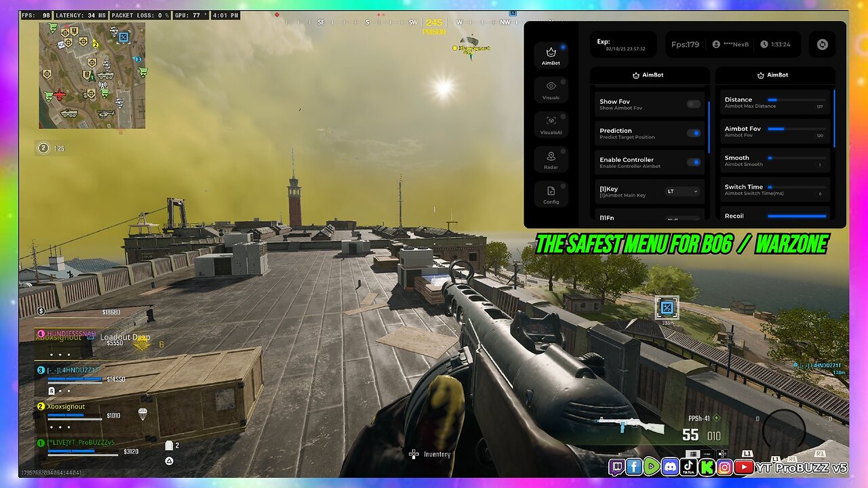Click the YouTube icon
Viewport: 868px width, 488px height.
click(x=744, y=466)
